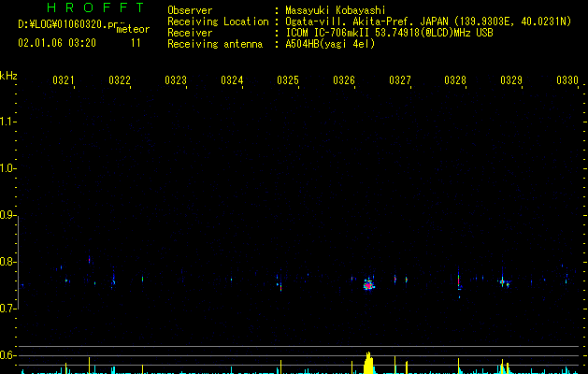588x374 pixels.
Task: Click the 0328 time axis marker
Action: 455,79
